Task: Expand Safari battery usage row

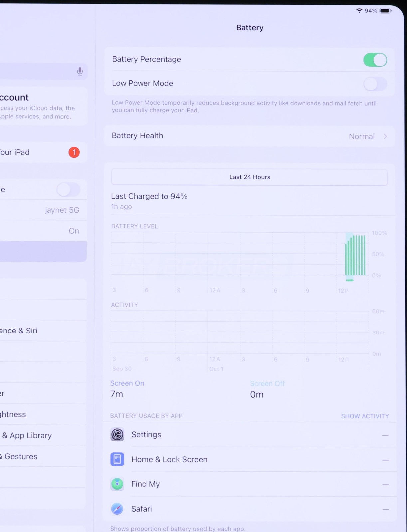Action: (x=385, y=509)
